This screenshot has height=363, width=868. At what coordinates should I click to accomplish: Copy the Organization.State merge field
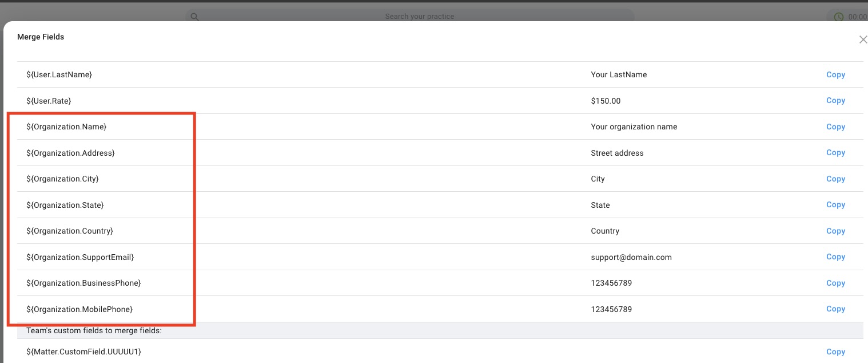[x=835, y=205]
